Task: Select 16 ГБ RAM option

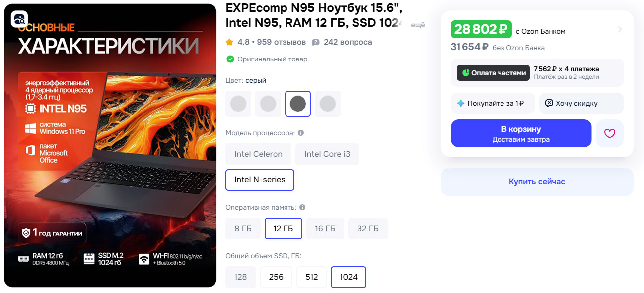Action: 325,229
